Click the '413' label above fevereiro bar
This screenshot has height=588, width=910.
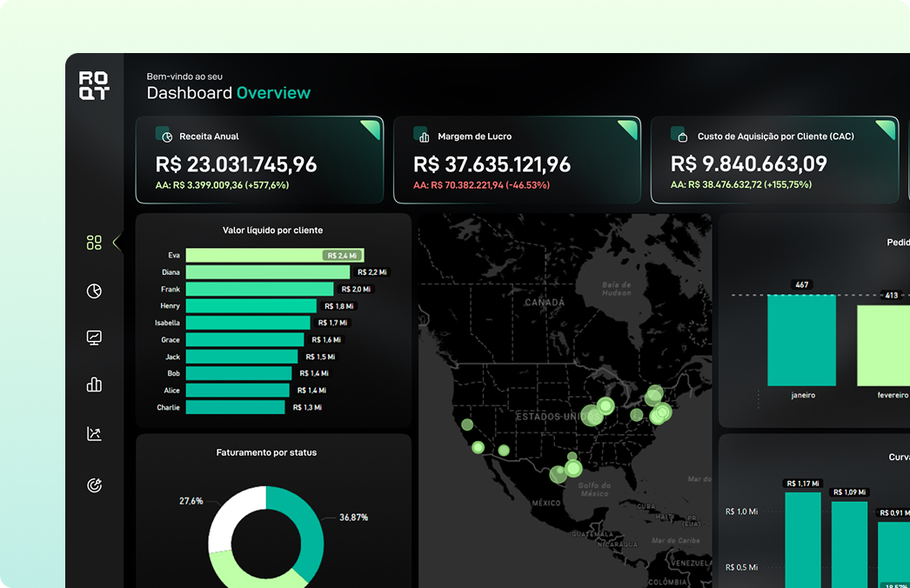click(892, 296)
